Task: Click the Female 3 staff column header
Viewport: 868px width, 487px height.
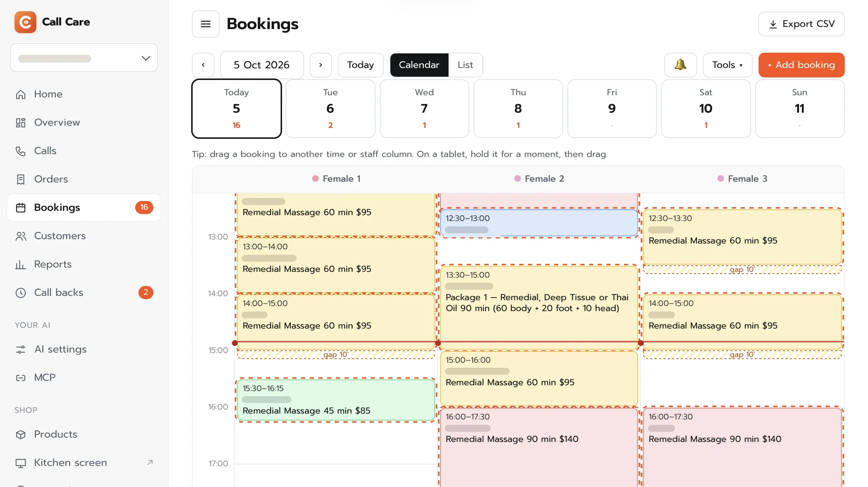Action: (x=742, y=179)
